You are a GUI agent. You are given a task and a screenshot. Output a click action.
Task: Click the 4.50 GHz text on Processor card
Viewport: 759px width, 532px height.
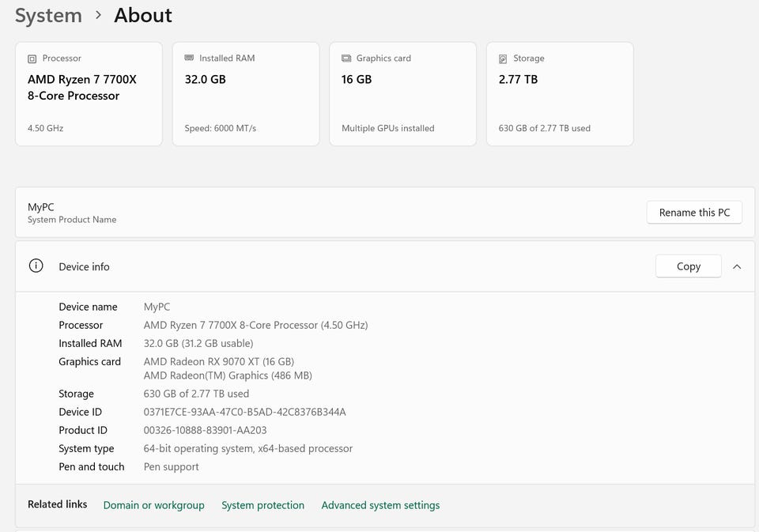pyautogui.click(x=46, y=128)
